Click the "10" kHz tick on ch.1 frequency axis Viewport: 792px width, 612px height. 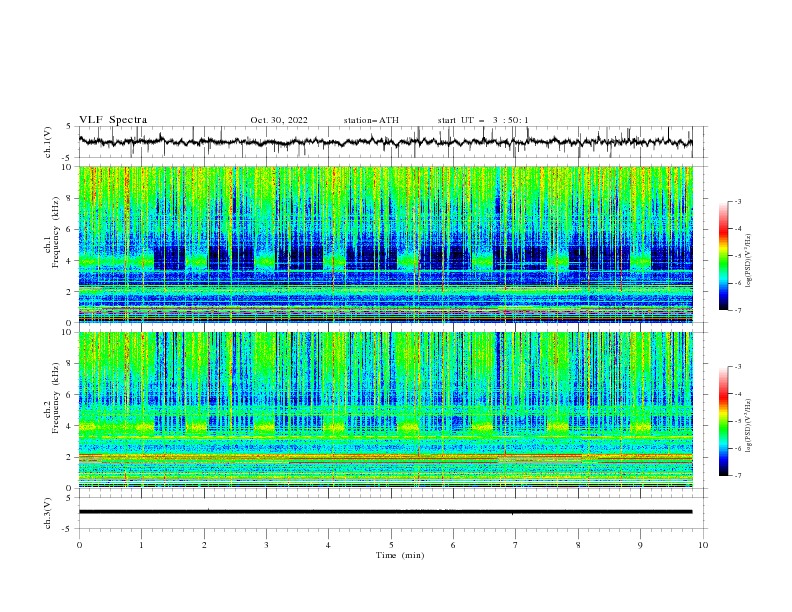click(69, 167)
